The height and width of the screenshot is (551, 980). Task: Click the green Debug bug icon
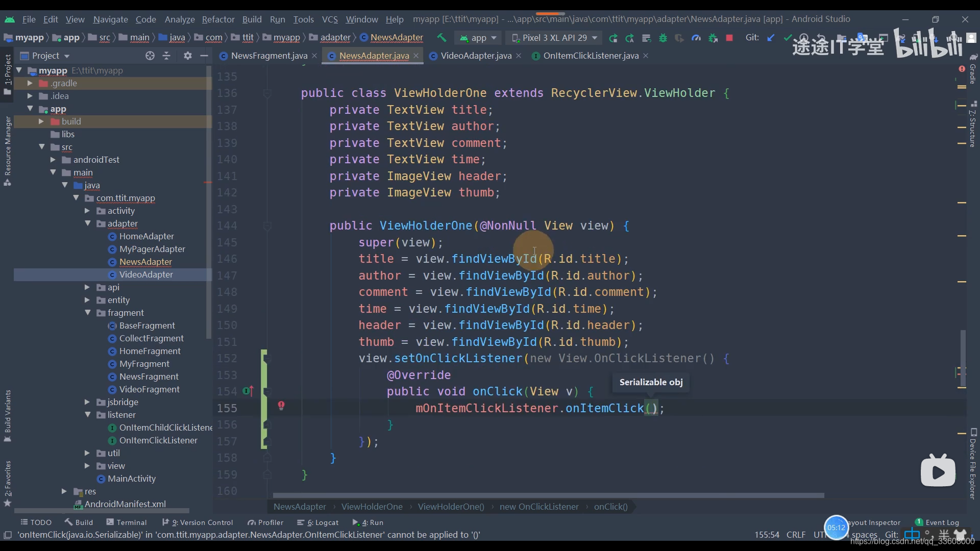[x=663, y=38]
